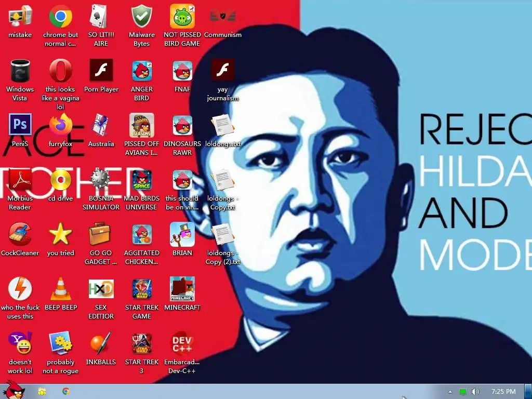The height and width of the screenshot is (399, 532).
Task: Select the "Australia" spider solitaire icon
Action: pyautogui.click(x=101, y=125)
